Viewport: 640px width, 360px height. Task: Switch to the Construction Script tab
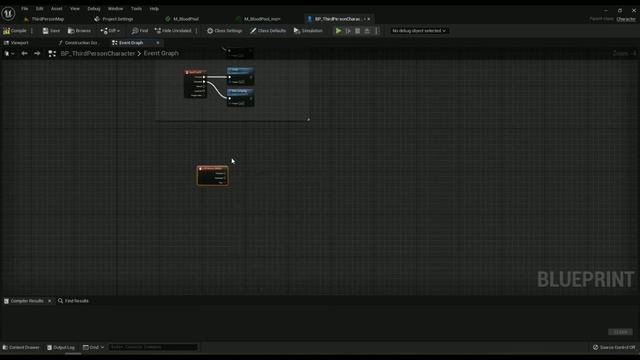(x=78, y=43)
